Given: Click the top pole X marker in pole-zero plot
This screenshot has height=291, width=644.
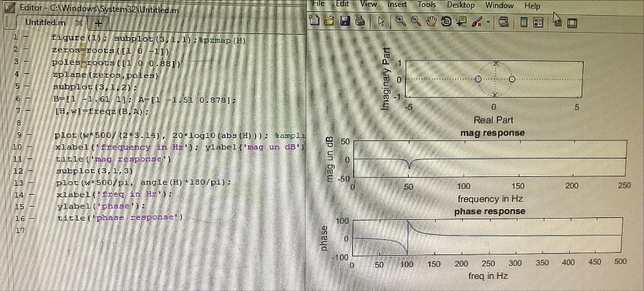Looking at the screenshot, I should (496, 63).
